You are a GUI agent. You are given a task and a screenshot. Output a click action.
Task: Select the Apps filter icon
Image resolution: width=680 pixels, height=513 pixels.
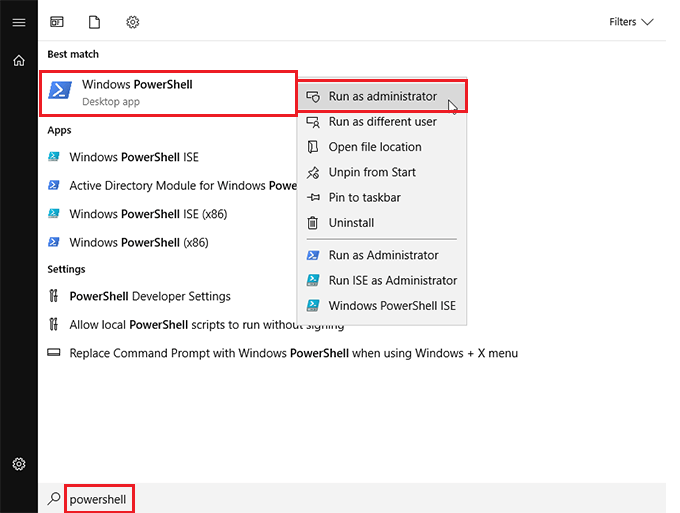pyautogui.click(x=57, y=22)
